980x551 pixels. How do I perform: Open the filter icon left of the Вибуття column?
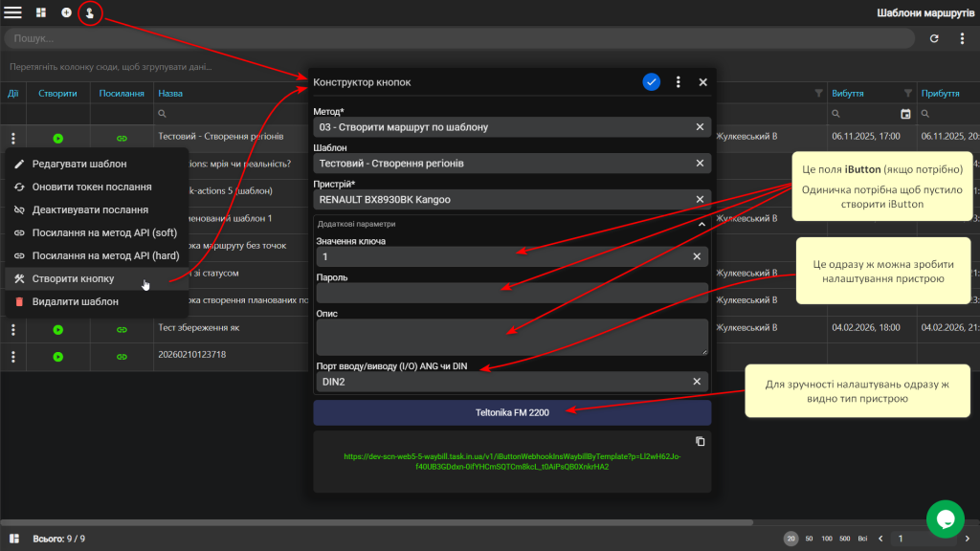coord(818,93)
